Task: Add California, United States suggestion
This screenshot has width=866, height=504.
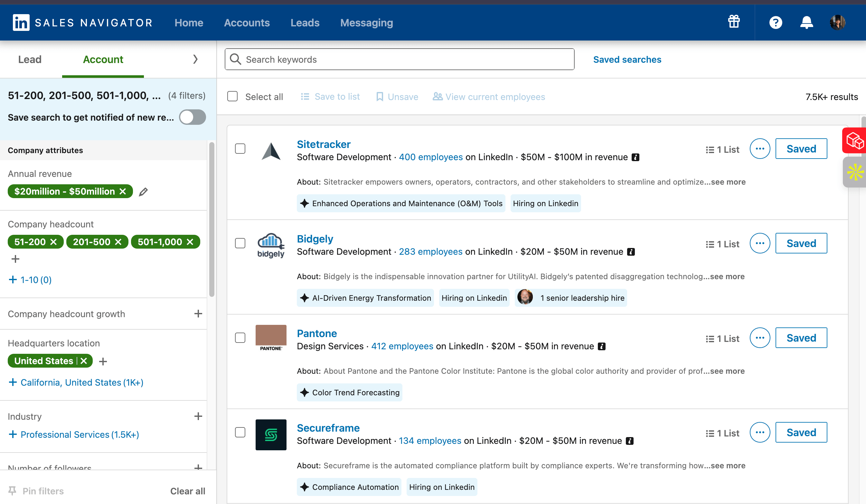Action: (76, 382)
